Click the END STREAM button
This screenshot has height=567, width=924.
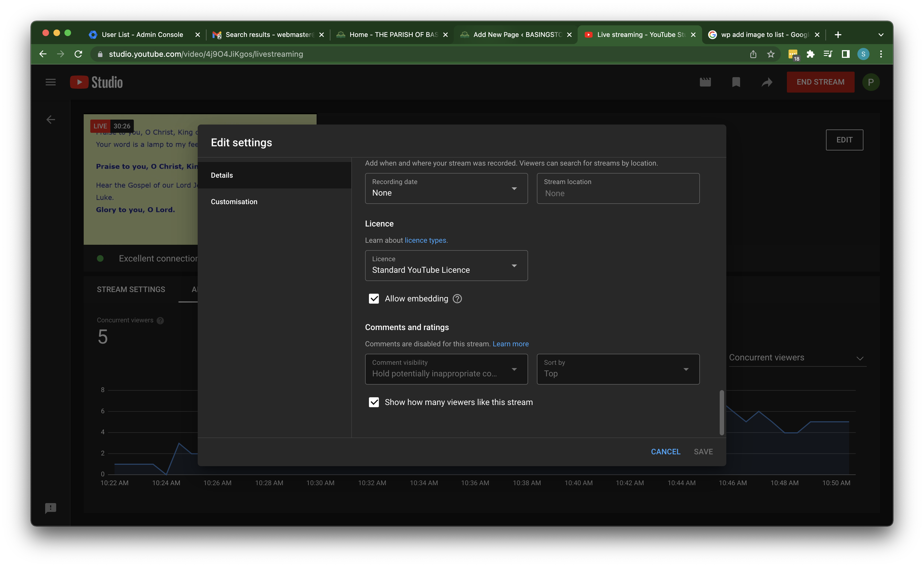pyautogui.click(x=820, y=82)
